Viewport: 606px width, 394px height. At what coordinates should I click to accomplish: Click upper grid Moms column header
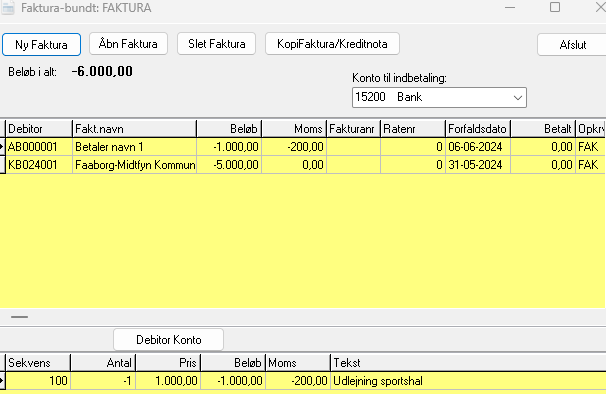coord(294,129)
